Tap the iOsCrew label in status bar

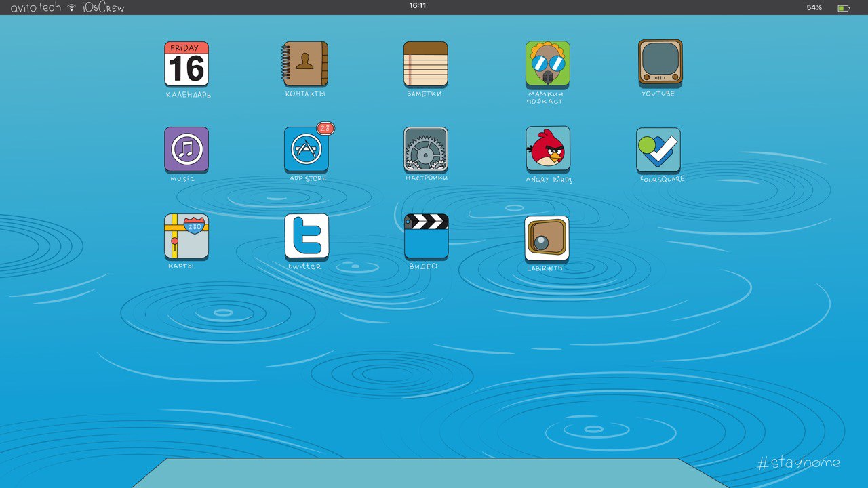point(104,7)
